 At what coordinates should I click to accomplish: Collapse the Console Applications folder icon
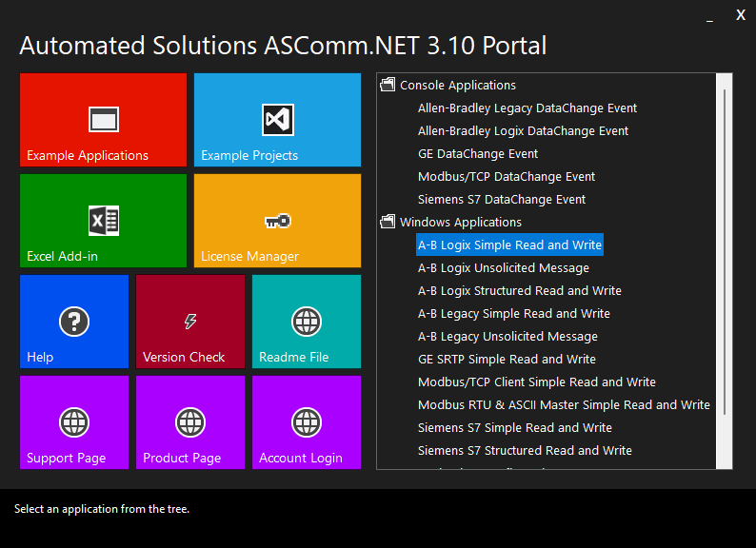(x=388, y=85)
